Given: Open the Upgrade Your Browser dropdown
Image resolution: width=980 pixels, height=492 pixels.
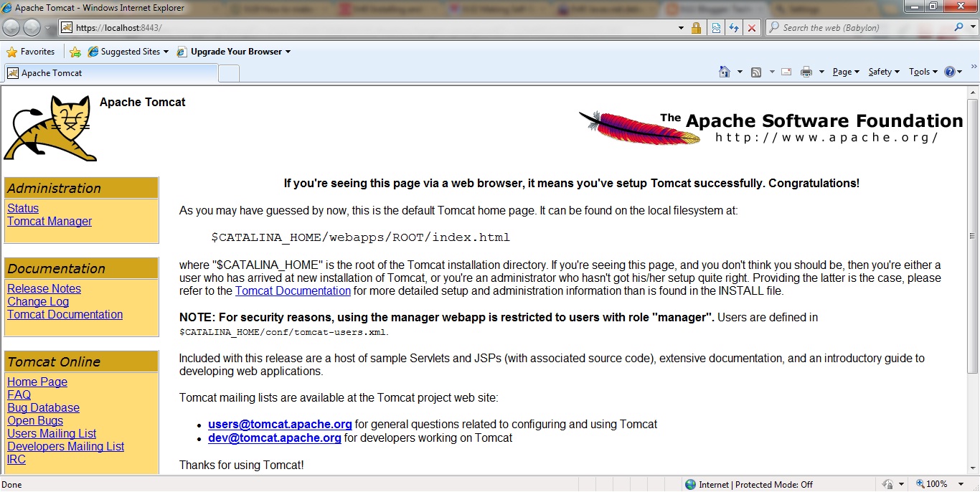Looking at the screenshot, I should (x=234, y=52).
